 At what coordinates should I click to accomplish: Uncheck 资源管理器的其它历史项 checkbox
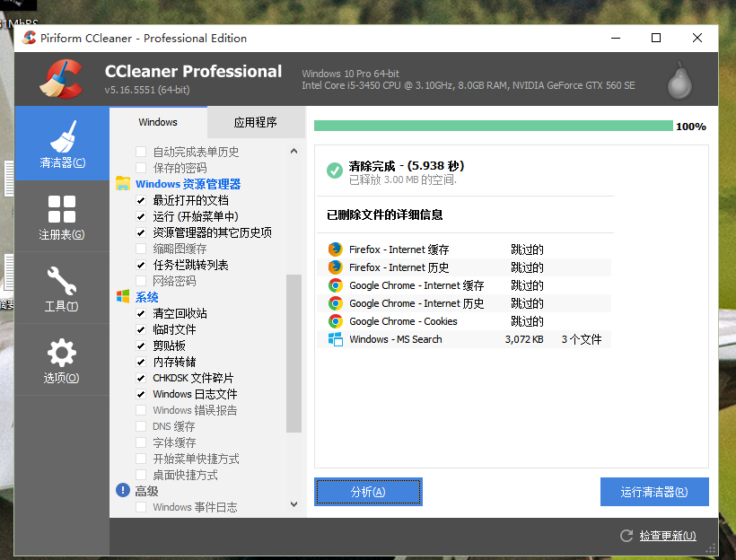141,232
